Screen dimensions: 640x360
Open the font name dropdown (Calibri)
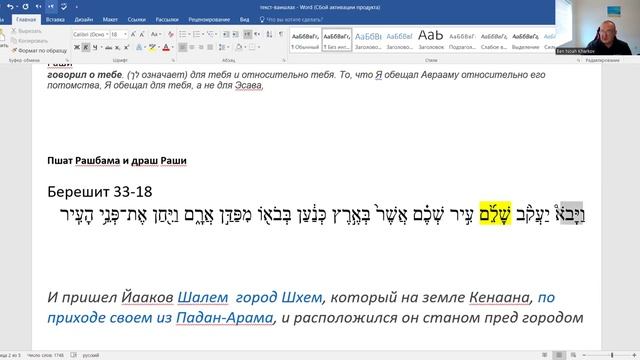[107, 34]
